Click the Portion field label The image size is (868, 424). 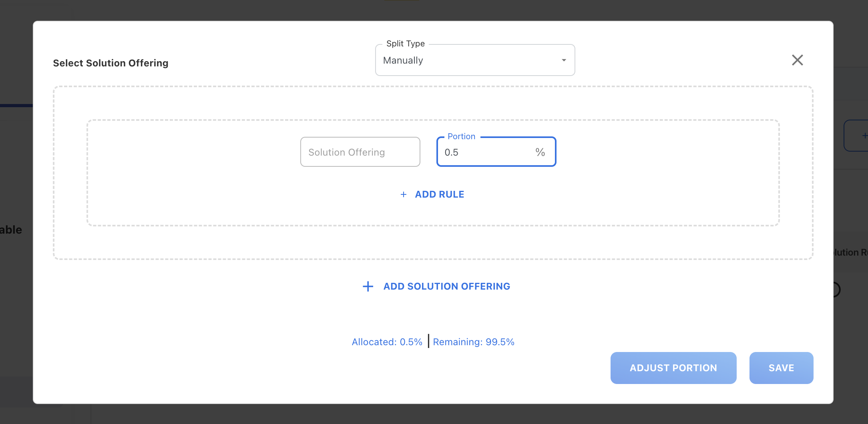tap(461, 136)
